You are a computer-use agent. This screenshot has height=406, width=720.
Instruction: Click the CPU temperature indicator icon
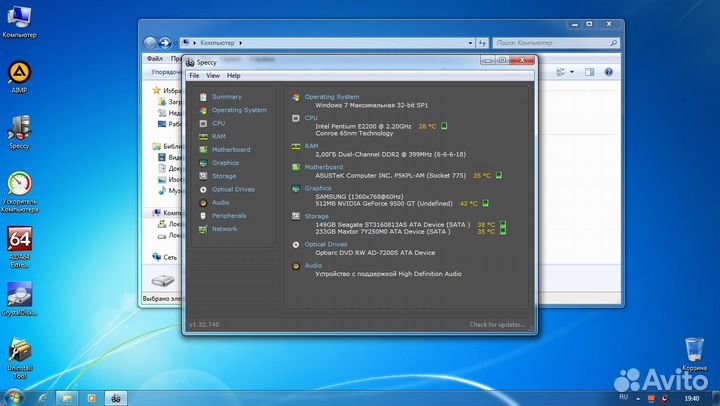click(x=444, y=126)
